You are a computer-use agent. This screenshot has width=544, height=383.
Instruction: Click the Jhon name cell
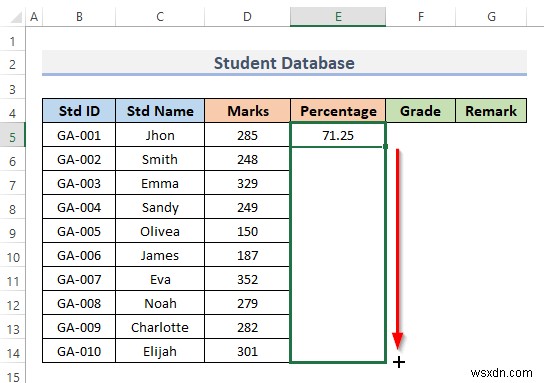coord(160,135)
